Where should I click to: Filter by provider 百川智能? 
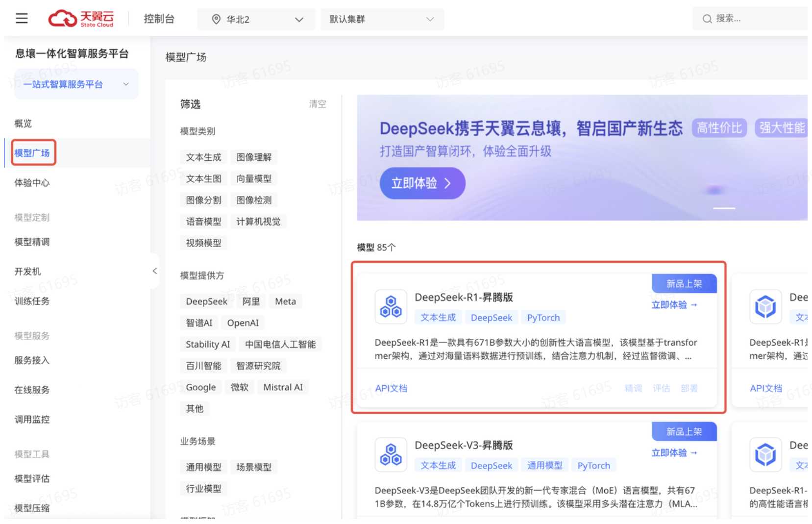tap(203, 366)
